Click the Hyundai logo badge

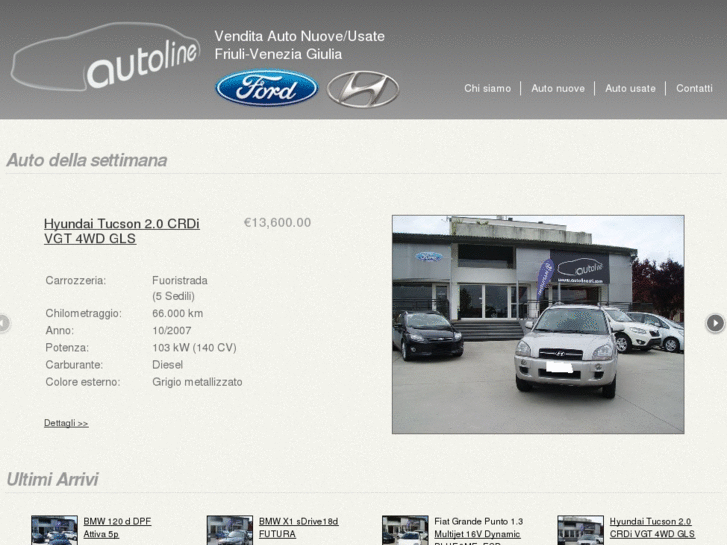point(363,89)
